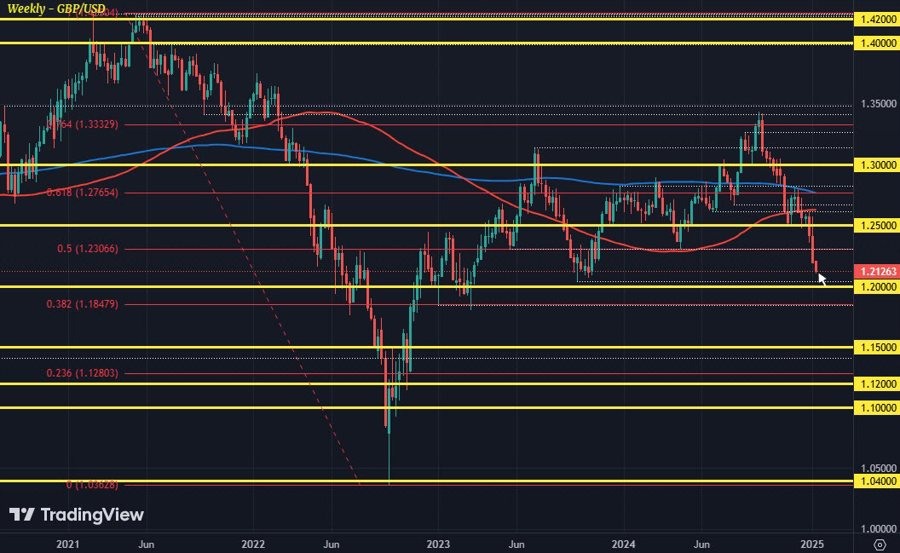
Task: Click the 2023 label on the time axis
Action: 438,544
